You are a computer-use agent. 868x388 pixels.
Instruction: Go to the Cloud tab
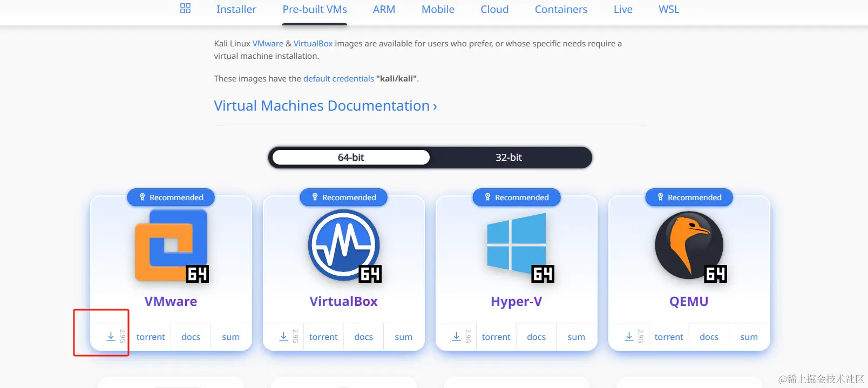pos(494,9)
